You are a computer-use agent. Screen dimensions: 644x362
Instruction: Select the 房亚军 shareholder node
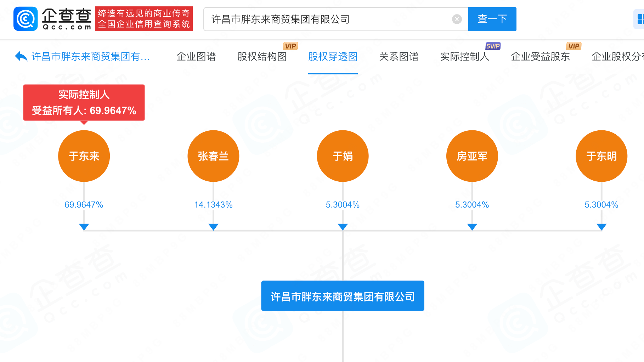(472, 156)
